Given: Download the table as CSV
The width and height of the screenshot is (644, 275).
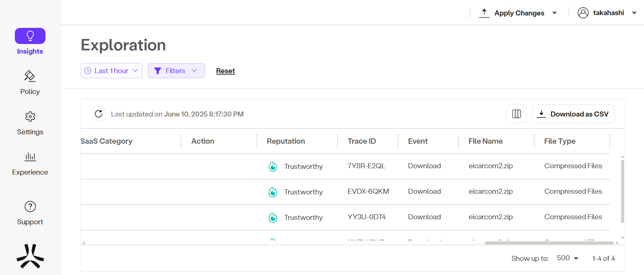Looking at the screenshot, I should point(573,114).
